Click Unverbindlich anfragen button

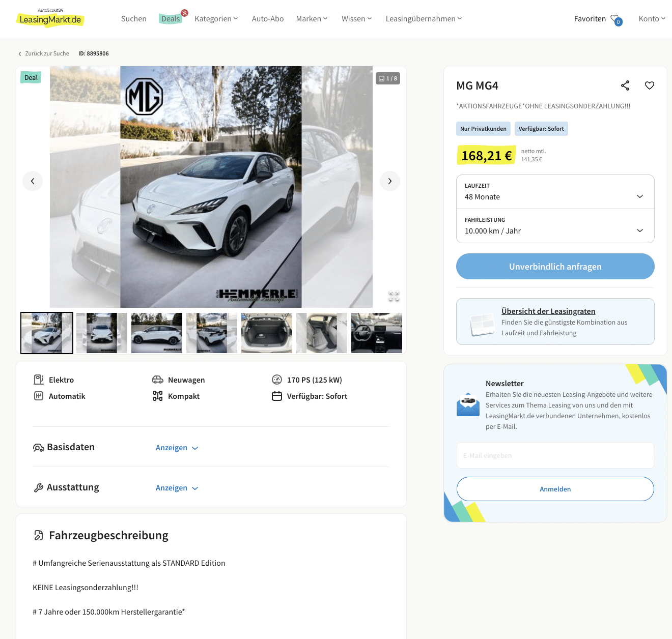coord(555,267)
